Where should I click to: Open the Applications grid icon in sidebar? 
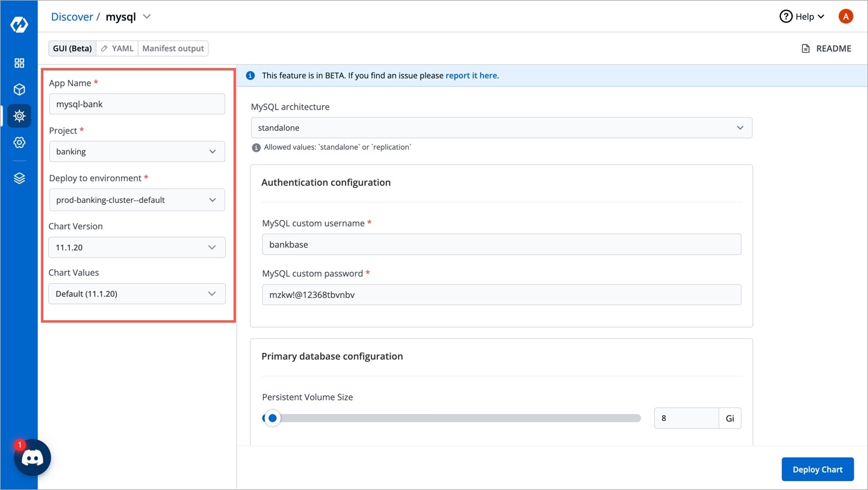[x=19, y=63]
